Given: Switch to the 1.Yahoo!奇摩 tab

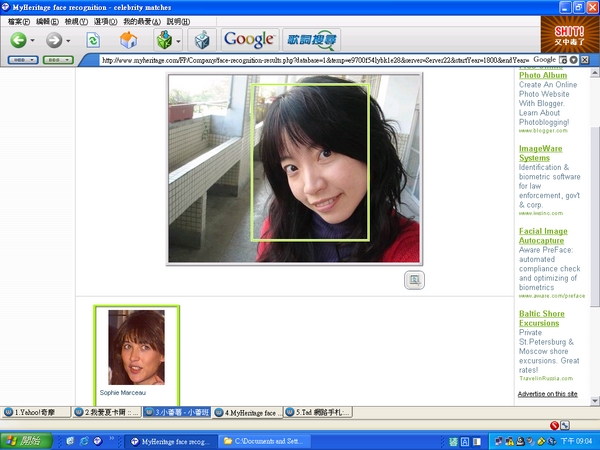Looking at the screenshot, I should [36, 412].
